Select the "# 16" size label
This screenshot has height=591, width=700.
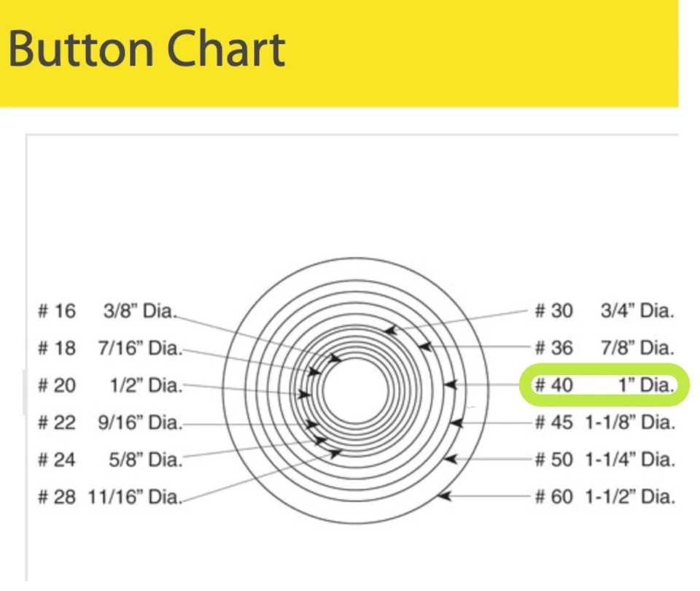[x=57, y=311]
